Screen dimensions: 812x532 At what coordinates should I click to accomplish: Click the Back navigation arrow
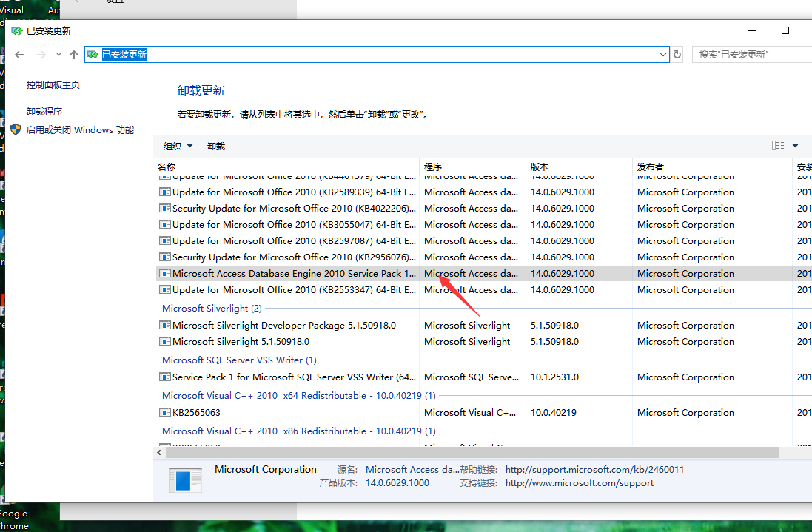[20, 55]
